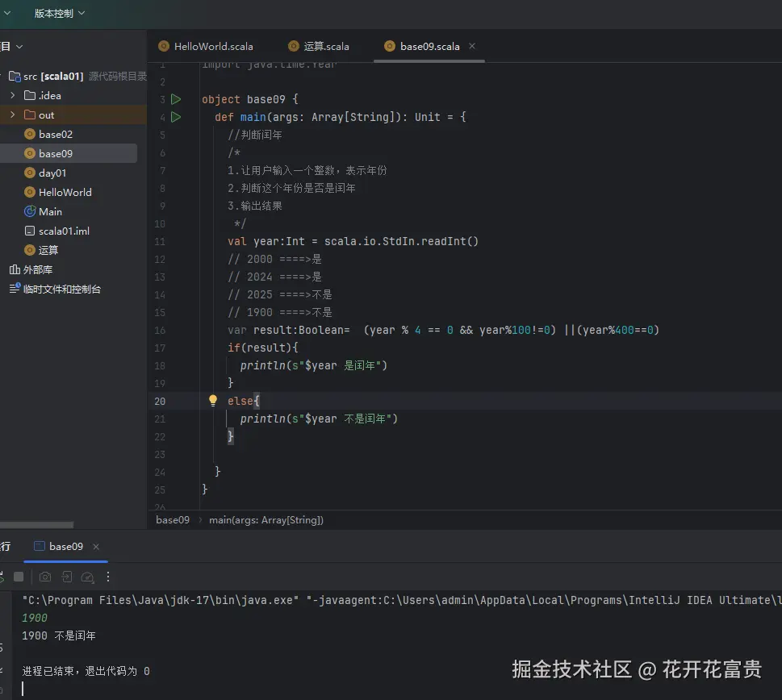Select the base09 run tab

coord(66,547)
